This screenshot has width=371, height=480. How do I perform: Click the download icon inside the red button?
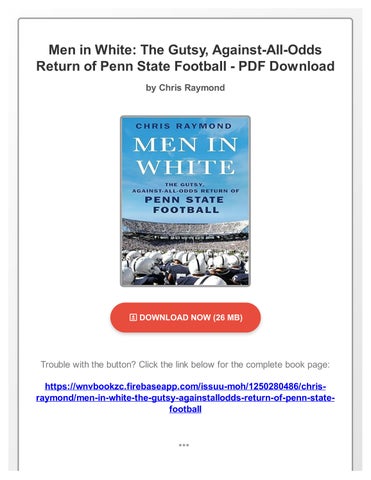[133, 317]
